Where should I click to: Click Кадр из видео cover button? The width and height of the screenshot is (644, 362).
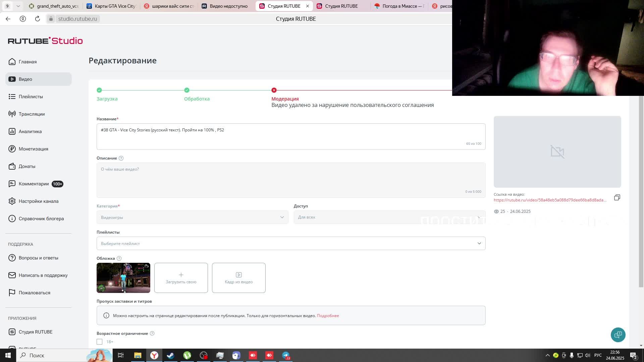[x=239, y=278]
